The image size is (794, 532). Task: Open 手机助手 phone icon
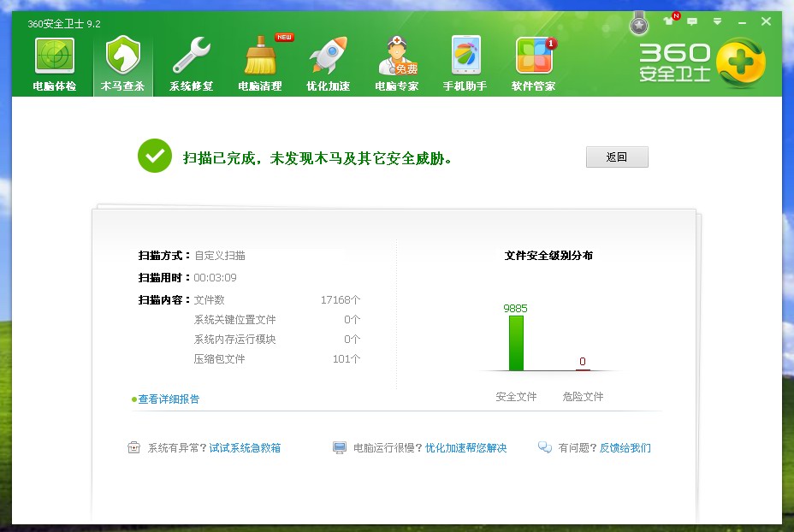(465, 56)
